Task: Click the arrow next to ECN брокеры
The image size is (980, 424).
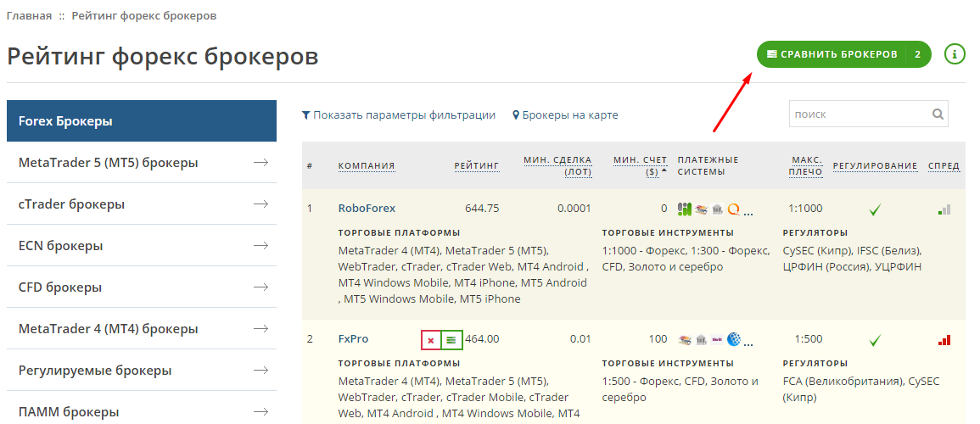Action: coord(260,245)
